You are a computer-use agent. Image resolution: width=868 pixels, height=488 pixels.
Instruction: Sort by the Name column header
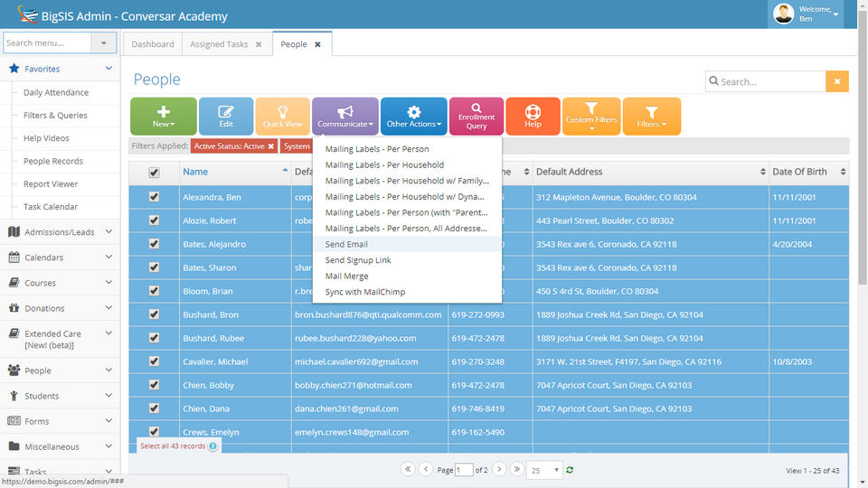coord(235,172)
